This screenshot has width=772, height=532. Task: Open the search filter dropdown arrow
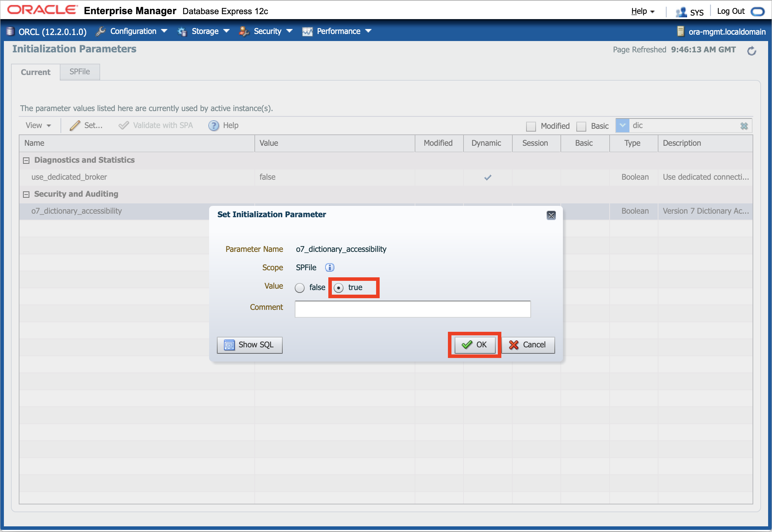[x=622, y=126]
